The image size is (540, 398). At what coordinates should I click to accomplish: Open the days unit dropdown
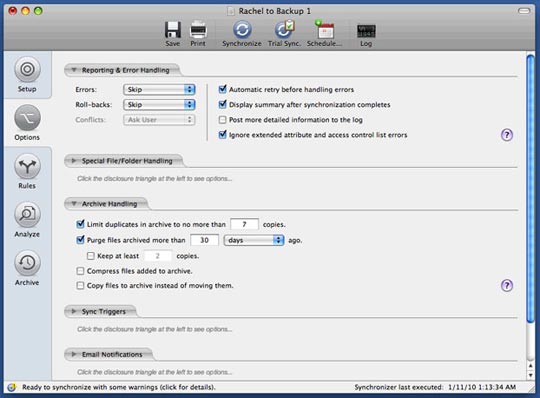[x=254, y=240]
